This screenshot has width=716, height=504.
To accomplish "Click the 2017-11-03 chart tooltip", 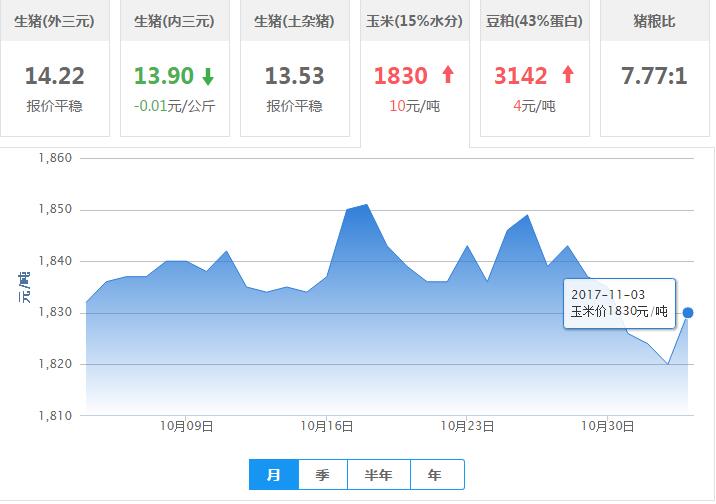I will (620, 303).
